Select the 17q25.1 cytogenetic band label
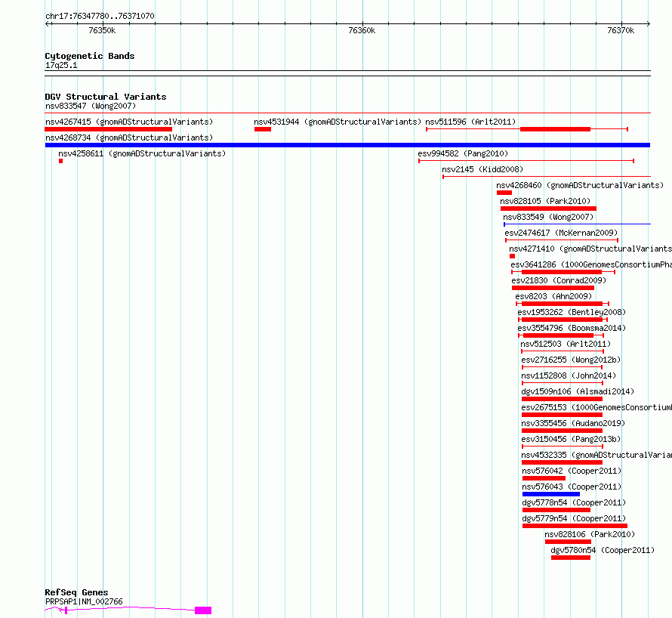The width and height of the screenshot is (672, 618). coord(61,65)
